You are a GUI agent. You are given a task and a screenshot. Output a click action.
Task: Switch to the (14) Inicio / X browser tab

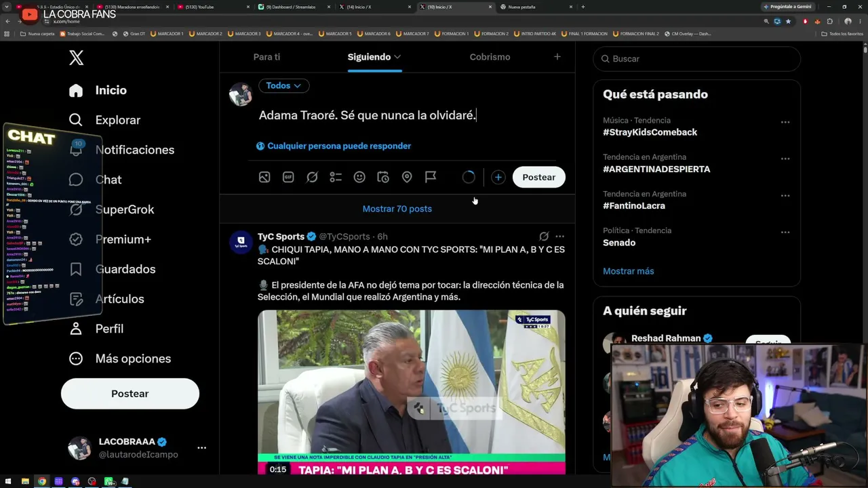point(375,7)
